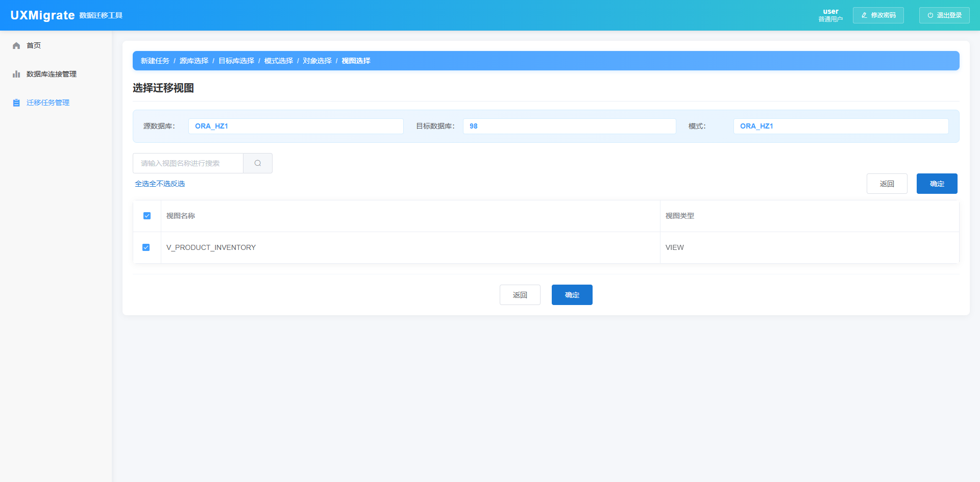Click the clipboard icon for 迁移任务管理
This screenshot has width=980, height=482.
[16, 103]
